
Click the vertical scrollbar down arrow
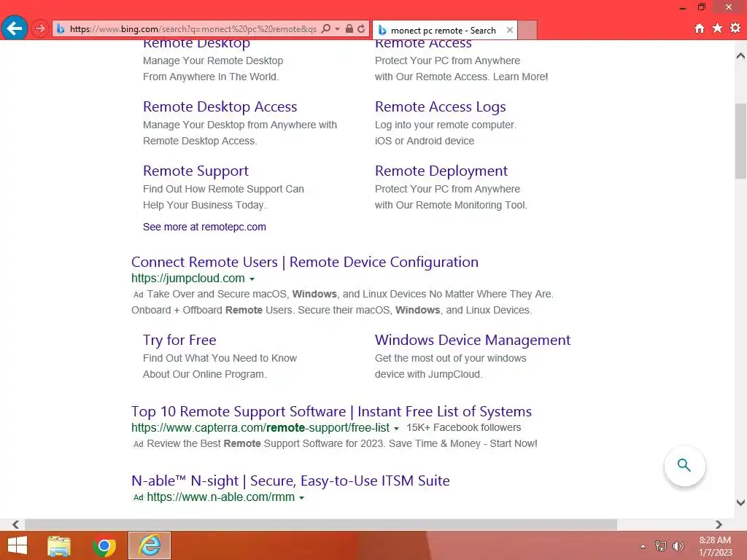click(x=741, y=502)
